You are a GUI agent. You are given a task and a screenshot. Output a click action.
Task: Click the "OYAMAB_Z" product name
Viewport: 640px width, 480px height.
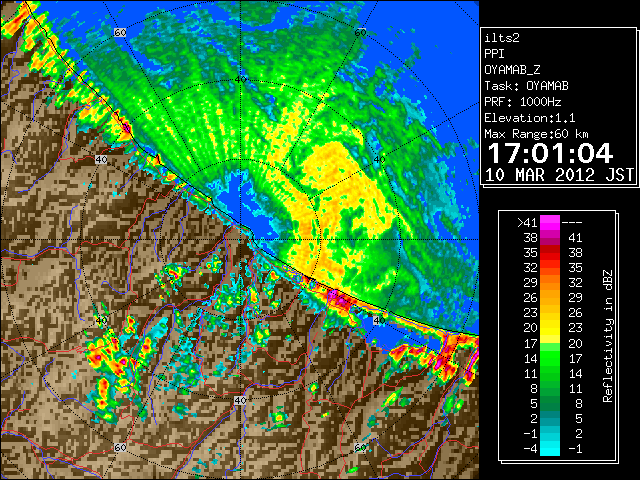click(x=512, y=70)
